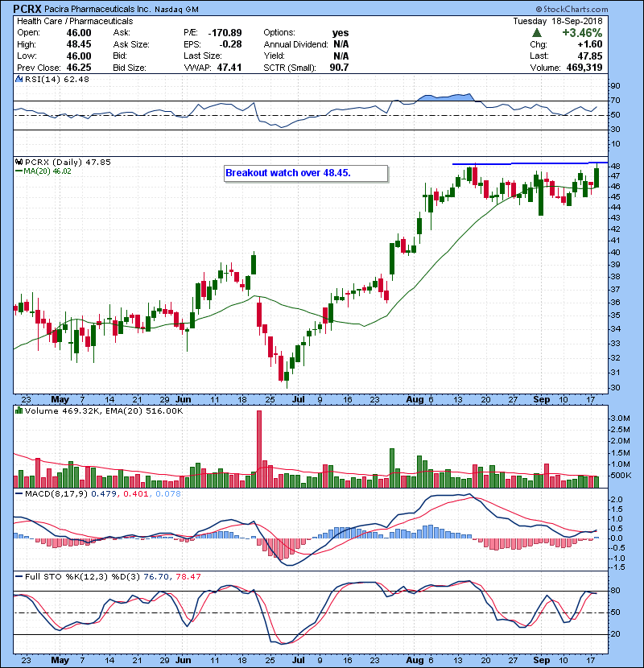
Task: Click the SCTR (Small) value 90.7
Action: point(339,68)
